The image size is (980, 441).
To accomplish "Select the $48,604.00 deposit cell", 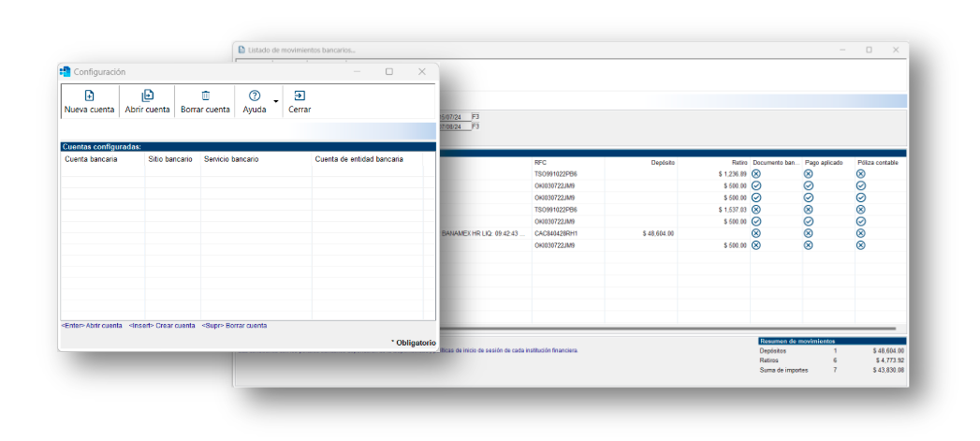I will (x=658, y=233).
